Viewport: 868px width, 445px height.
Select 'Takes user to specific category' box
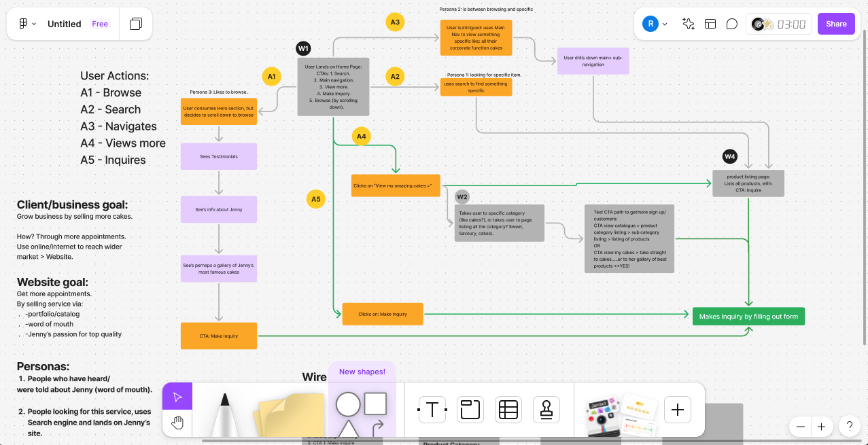tap(500, 223)
